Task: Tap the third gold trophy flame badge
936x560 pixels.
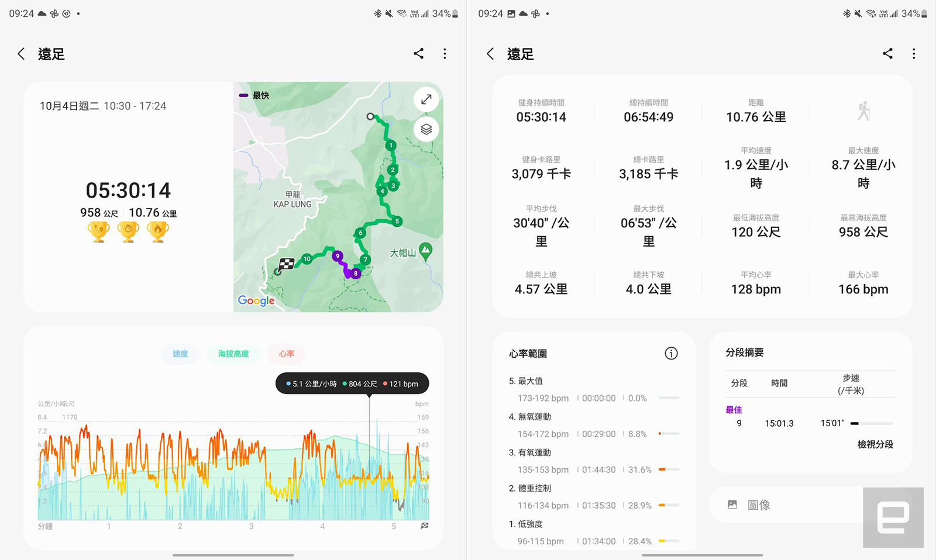Action: 158,232
